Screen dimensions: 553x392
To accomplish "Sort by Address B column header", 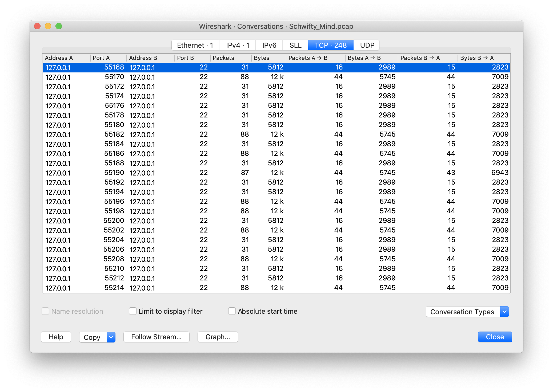I will [151, 58].
